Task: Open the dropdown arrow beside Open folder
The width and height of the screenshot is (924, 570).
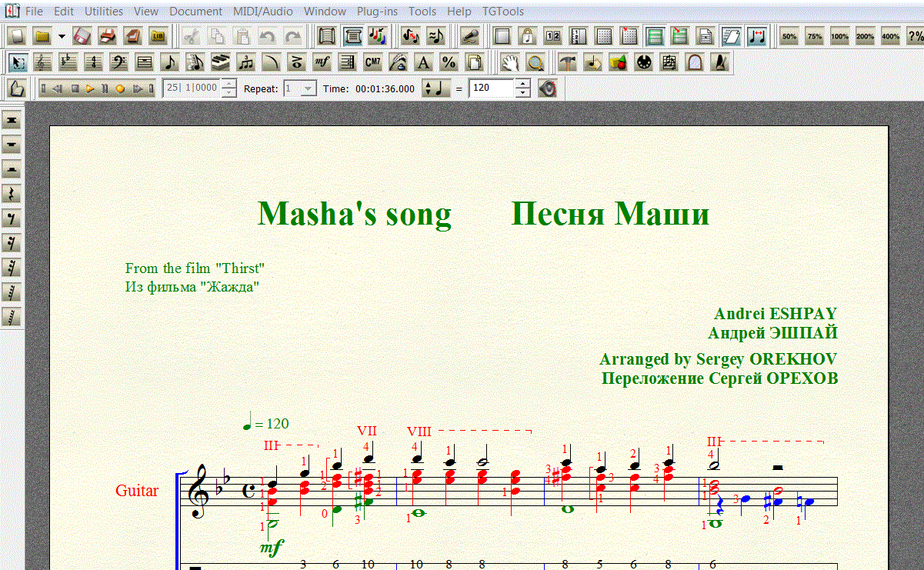Action: [x=61, y=36]
